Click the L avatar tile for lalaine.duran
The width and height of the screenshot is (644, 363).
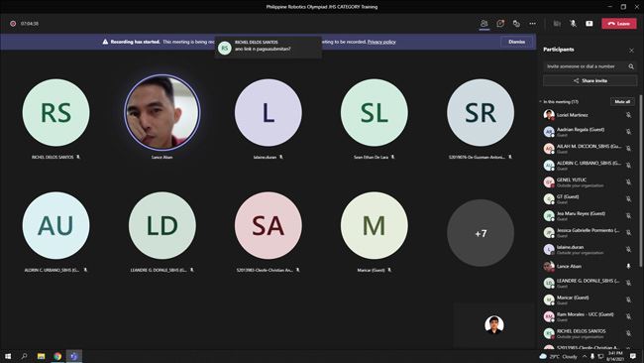click(x=268, y=113)
